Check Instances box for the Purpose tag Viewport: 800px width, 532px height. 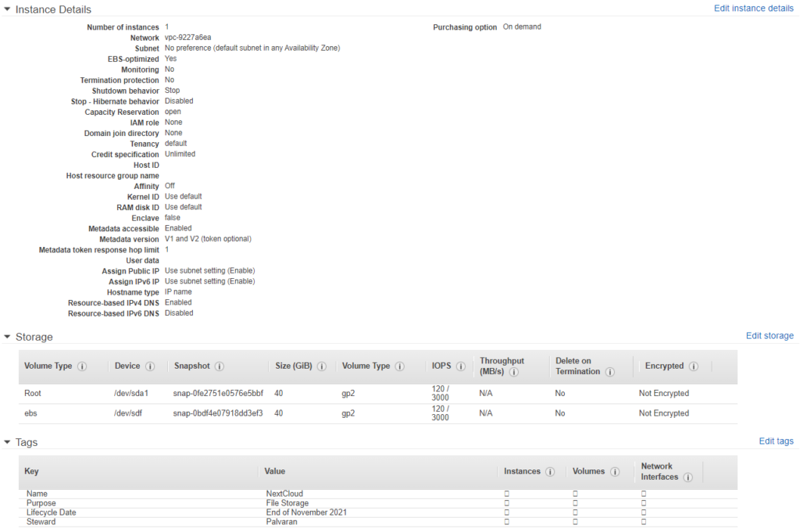(x=506, y=503)
